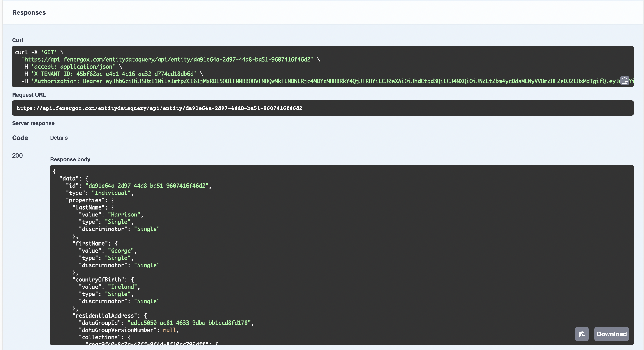Copy the response body to clipboard
644x350 pixels.
click(x=582, y=334)
